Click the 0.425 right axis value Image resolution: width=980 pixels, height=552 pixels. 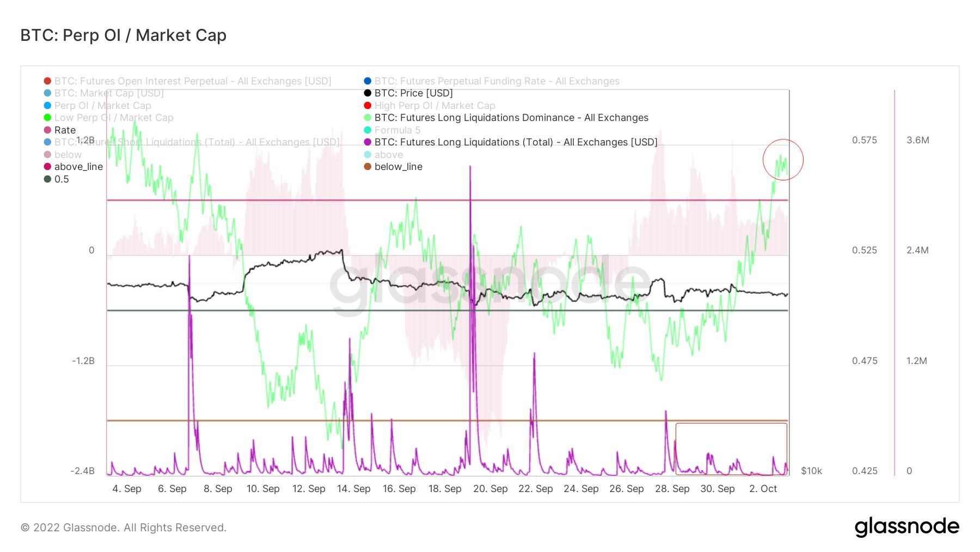[865, 471]
